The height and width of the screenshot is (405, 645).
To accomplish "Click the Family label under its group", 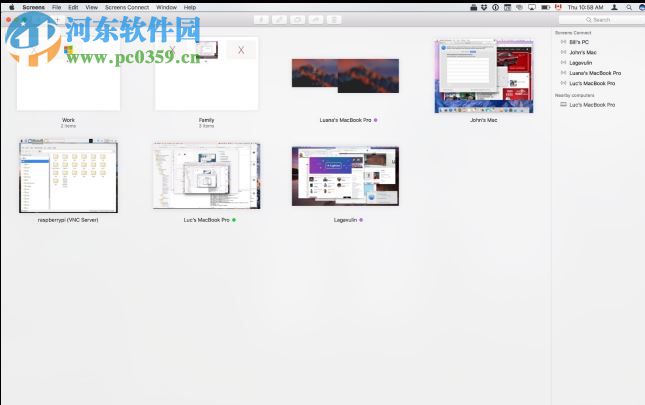I will [206, 120].
